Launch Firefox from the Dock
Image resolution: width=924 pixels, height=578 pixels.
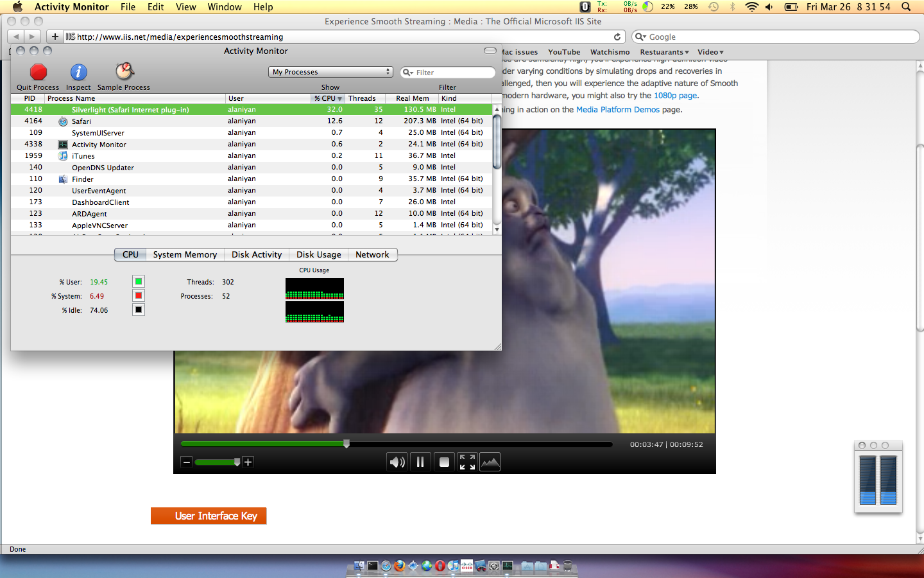pyautogui.click(x=400, y=566)
